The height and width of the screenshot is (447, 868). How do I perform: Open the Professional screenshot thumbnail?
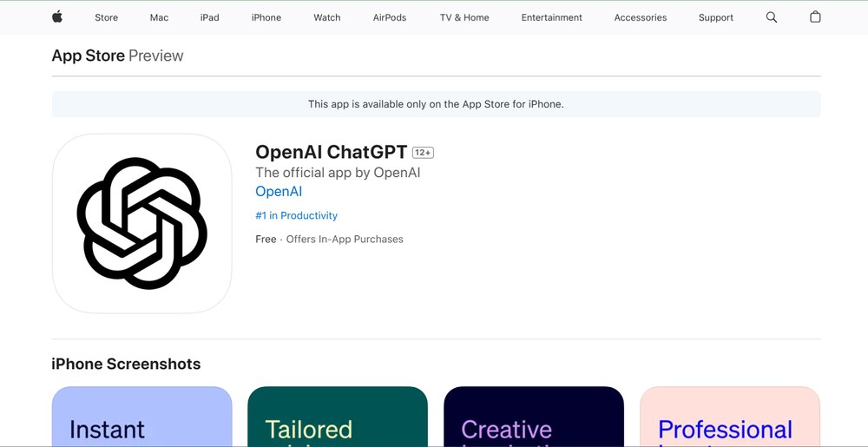730,417
